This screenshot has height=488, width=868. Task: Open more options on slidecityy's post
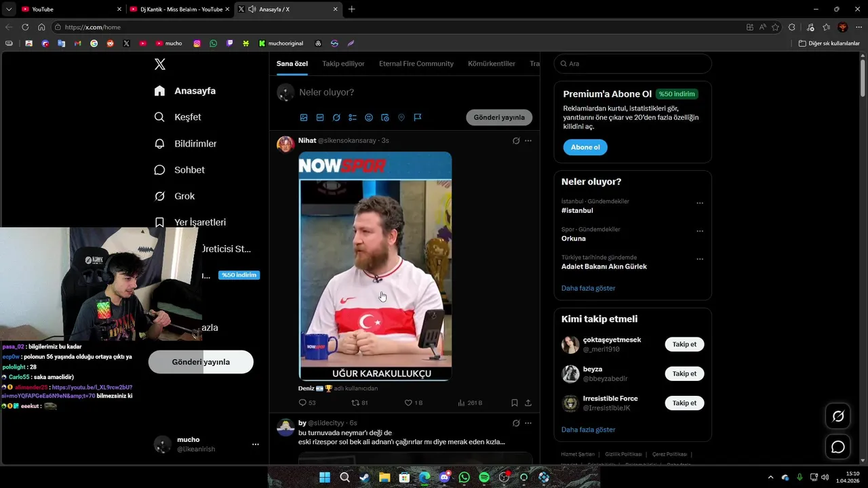point(528,423)
